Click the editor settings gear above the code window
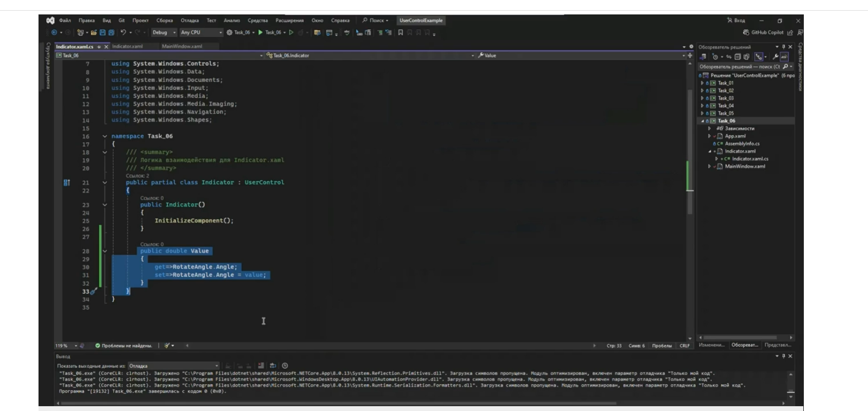Image resolution: width=868 pixels, height=411 pixels. [x=691, y=46]
